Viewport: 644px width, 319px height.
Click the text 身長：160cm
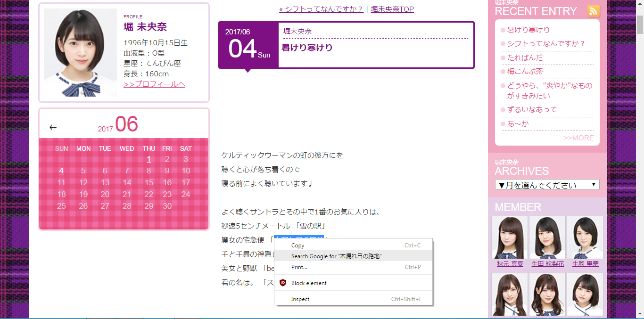[x=146, y=74]
